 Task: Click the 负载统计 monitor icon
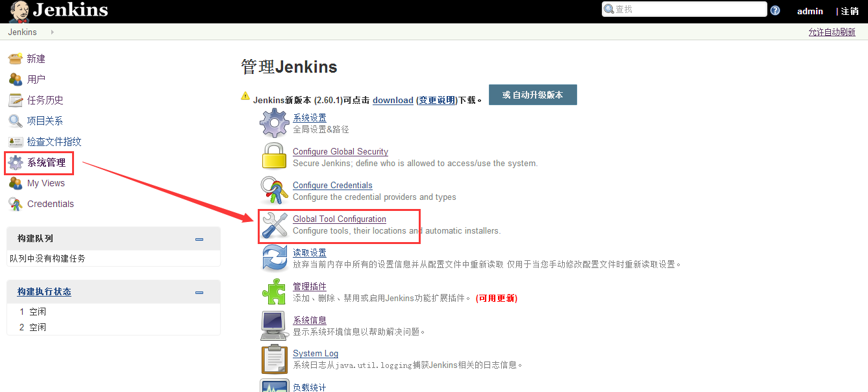tap(275, 386)
